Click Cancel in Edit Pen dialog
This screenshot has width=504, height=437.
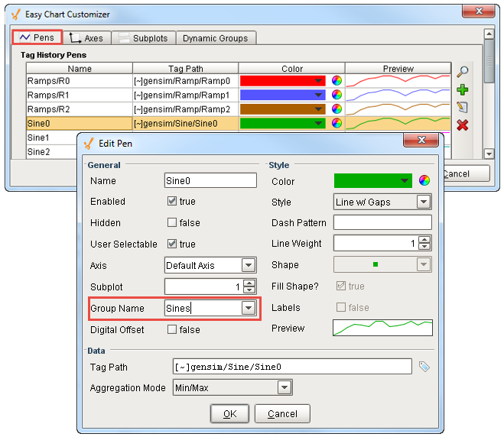pos(282,413)
